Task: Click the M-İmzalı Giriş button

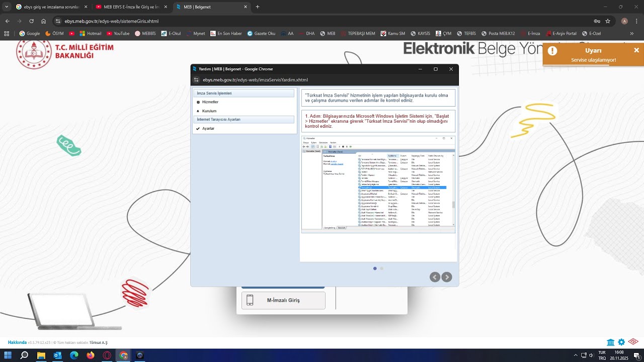Action: 283,300
